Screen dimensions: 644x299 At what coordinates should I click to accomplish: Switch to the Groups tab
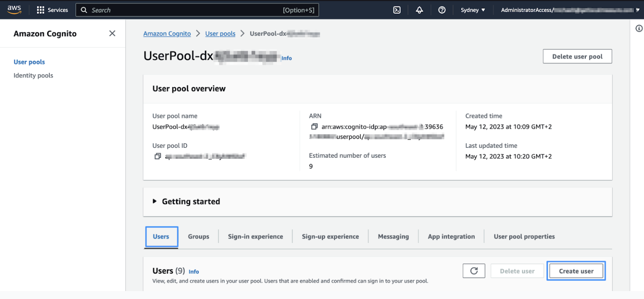[x=198, y=237]
